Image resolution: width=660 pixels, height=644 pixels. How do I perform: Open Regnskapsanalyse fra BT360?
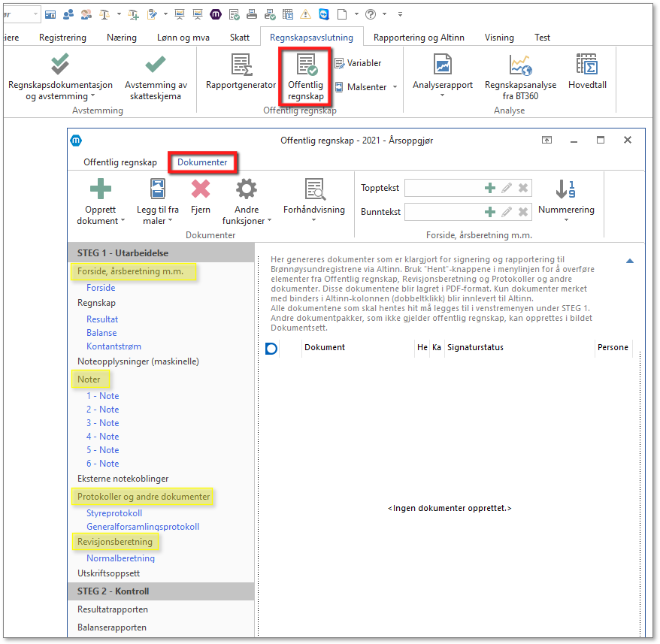point(520,78)
